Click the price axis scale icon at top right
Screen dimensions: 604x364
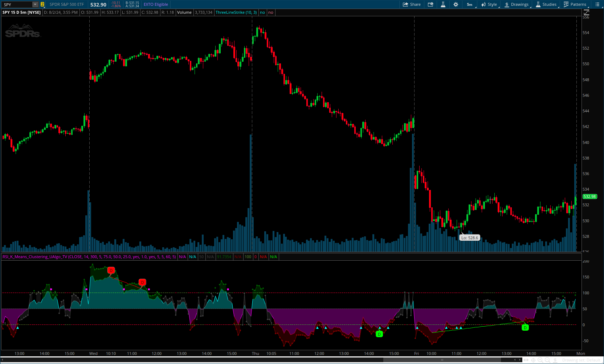pyautogui.click(x=586, y=12)
